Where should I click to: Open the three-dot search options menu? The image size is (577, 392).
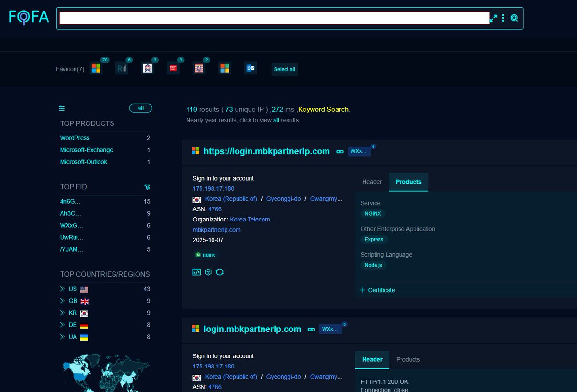click(503, 18)
